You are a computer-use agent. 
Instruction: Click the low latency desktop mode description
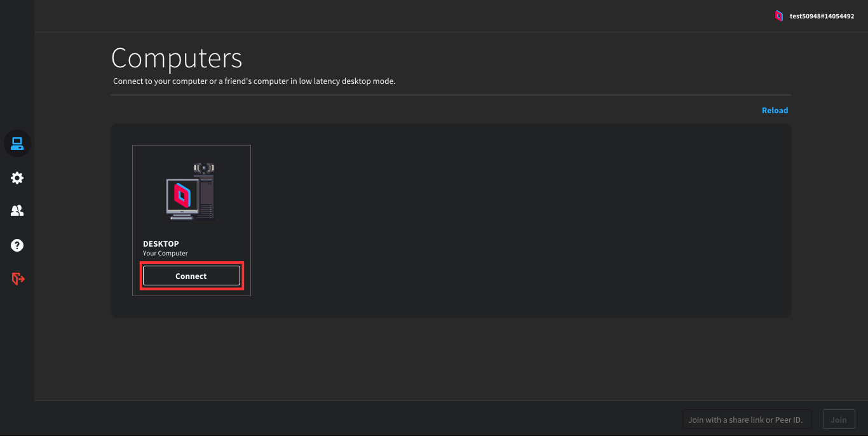pos(254,81)
